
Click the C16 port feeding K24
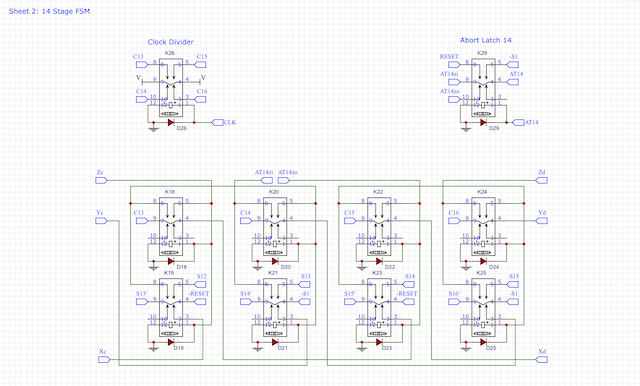tap(454, 221)
